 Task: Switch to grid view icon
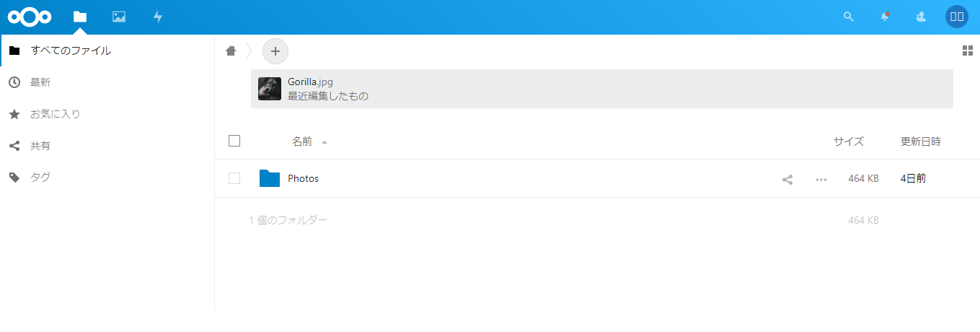coord(968,51)
